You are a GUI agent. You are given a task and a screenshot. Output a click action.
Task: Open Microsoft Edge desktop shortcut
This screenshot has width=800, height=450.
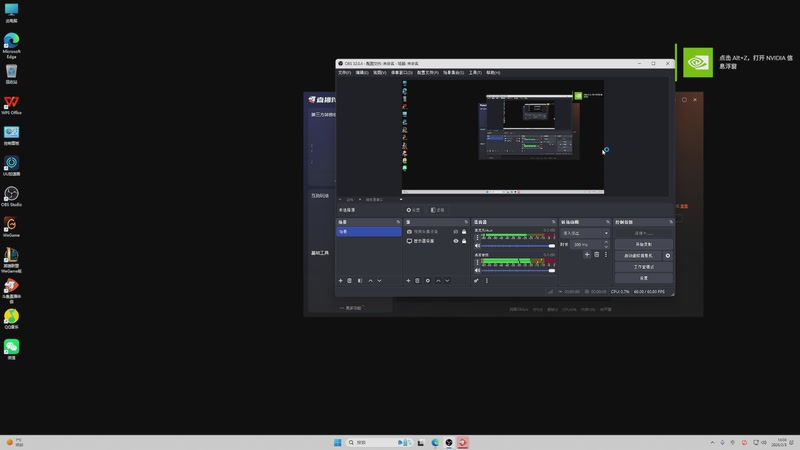(x=11, y=46)
